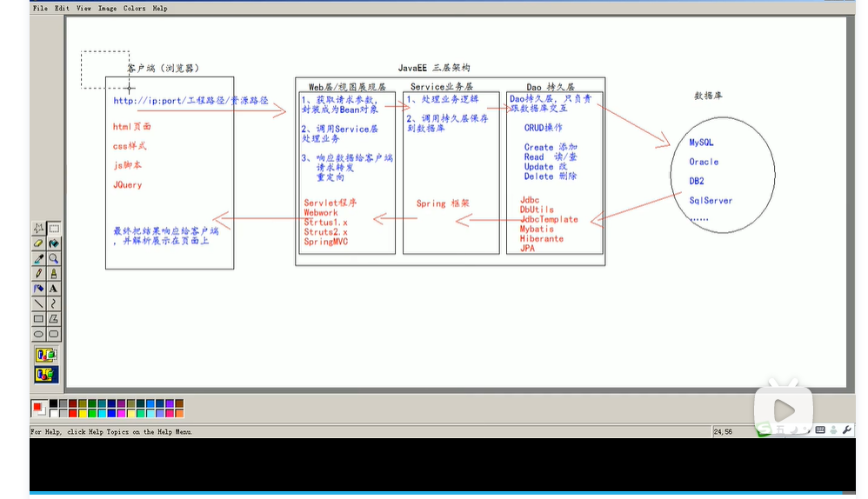Screen dimensions: 868x499
Task: Select the Eraser tool
Action: click(x=38, y=243)
